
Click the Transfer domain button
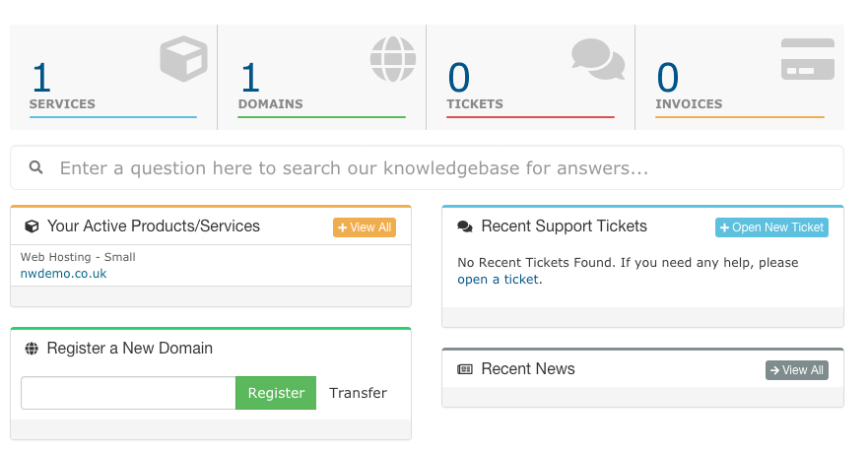[x=358, y=393]
